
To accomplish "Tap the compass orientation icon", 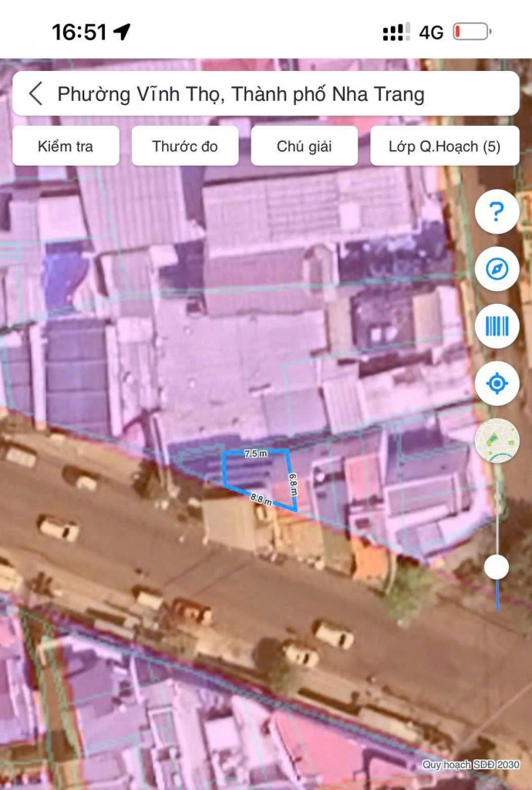I will 497,269.
